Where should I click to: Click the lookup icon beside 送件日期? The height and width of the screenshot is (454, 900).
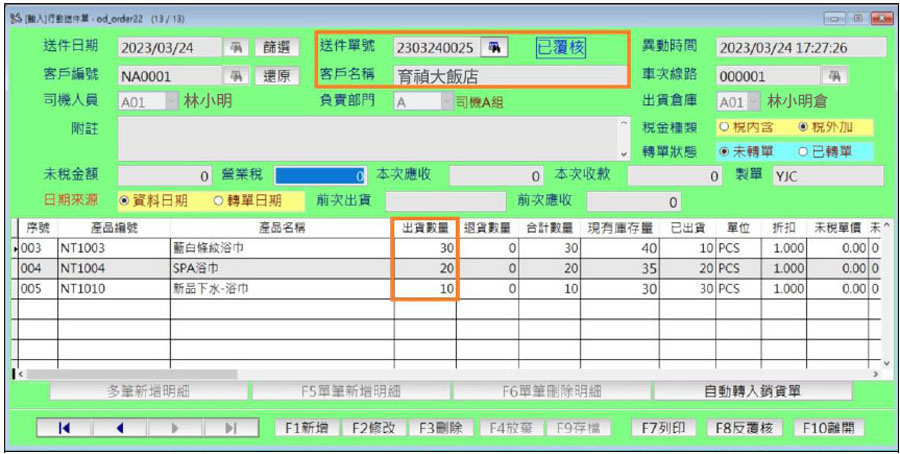[x=236, y=47]
